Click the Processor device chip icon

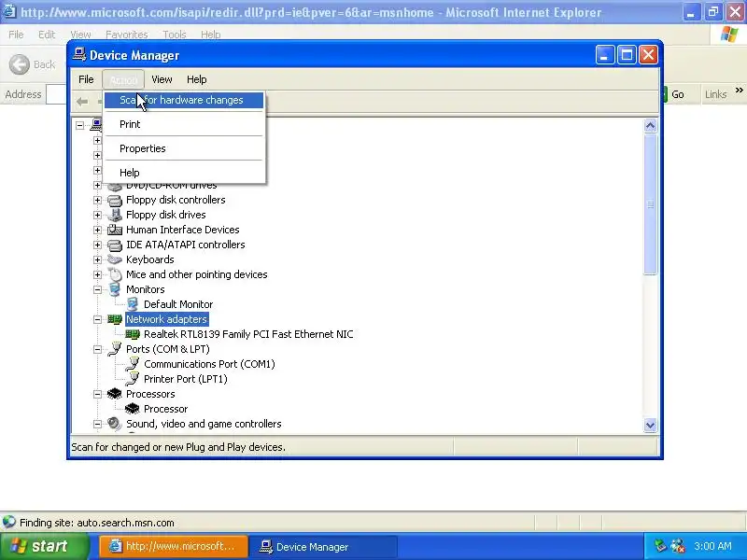(x=133, y=409)
